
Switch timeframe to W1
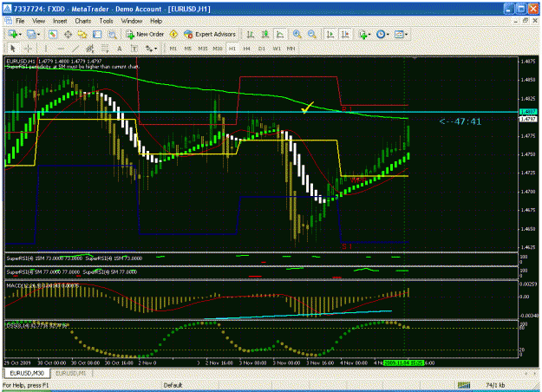[x=277, y=49]
